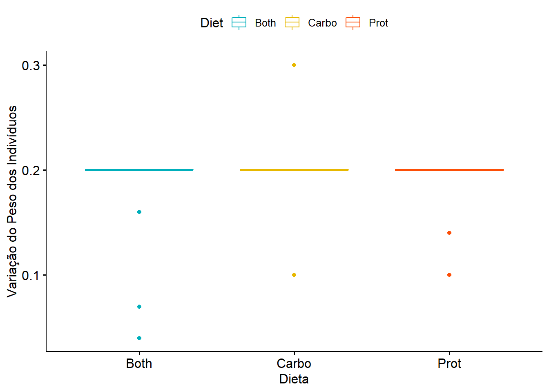Click the Both x-axis tick label

(139, 363)
